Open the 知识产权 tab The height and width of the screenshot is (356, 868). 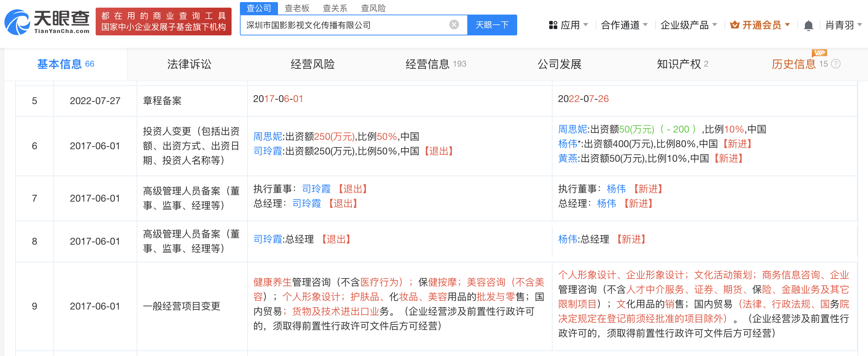point(682,64)
